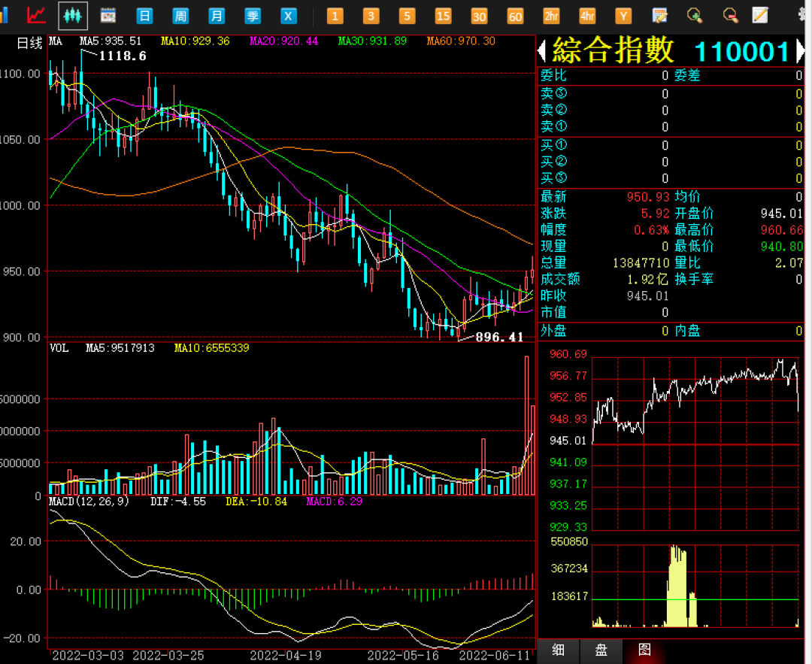Click the 日线 daily line label

29,43
